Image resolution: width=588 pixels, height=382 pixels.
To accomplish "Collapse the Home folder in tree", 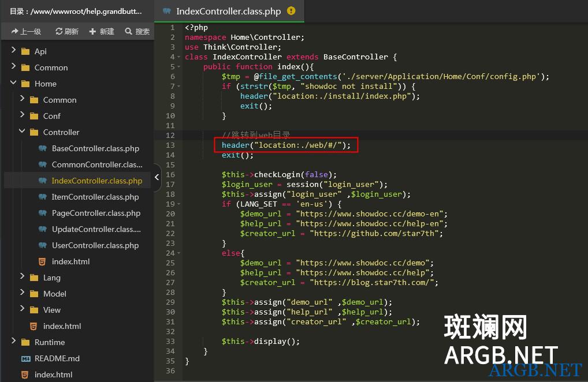I will pos(13,84).
